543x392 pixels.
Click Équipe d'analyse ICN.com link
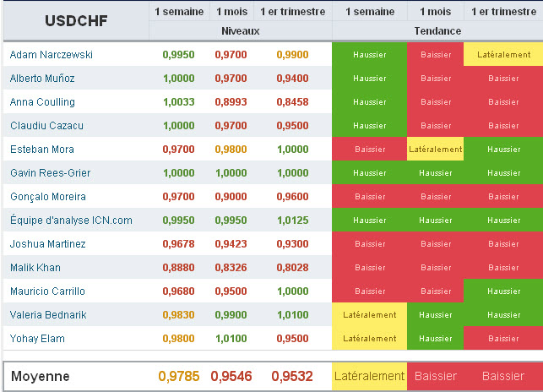tap(71, 220)
